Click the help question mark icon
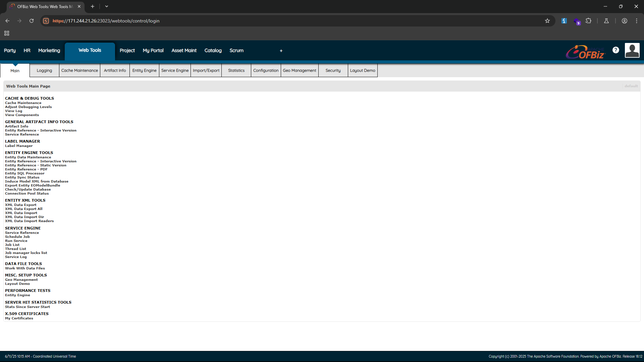The height and width of the screenshot is (362, 644). pos(615,50)
